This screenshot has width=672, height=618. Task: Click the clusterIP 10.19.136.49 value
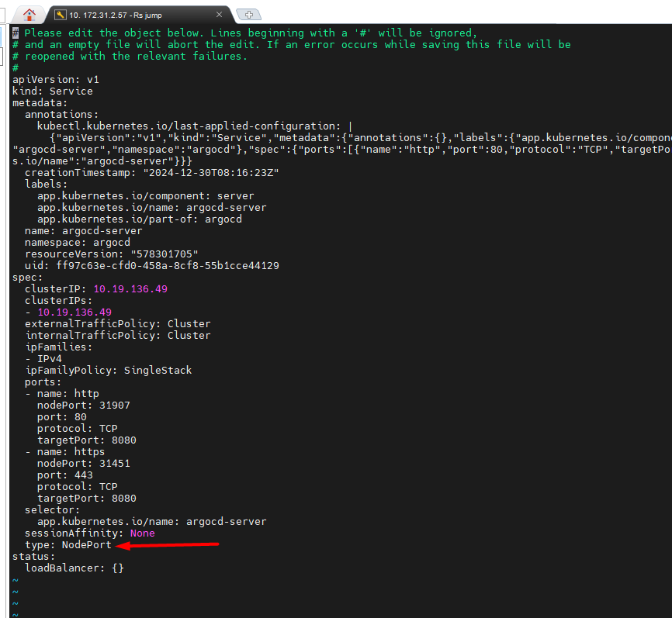(130, 289)
